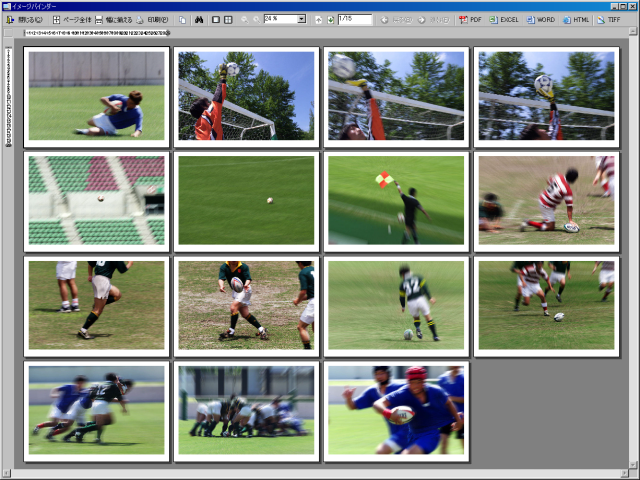The image size is (640, 480).
Task: Open search with the binoculars icon
Action: (199, 19)
